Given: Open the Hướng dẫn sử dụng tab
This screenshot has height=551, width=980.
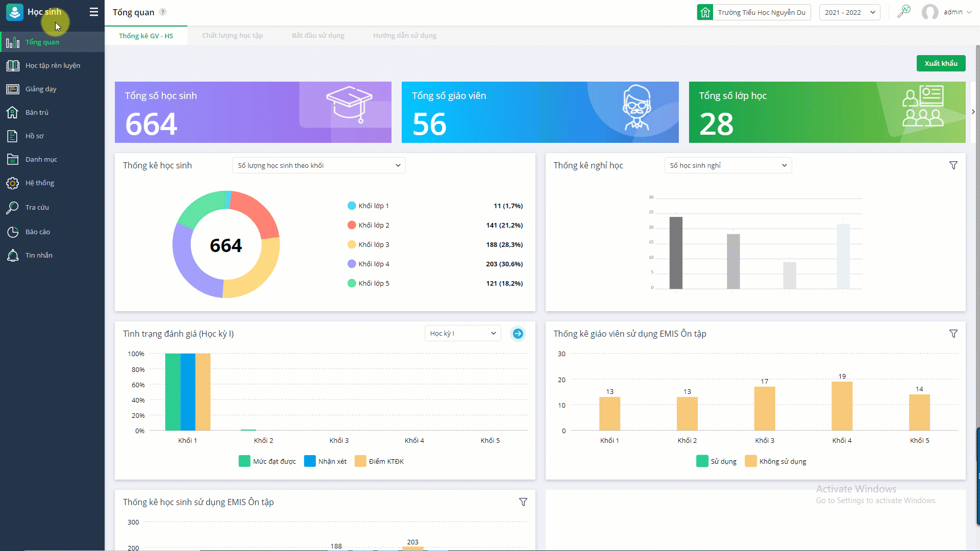Looking at the screenshot, I should point(404,36).
